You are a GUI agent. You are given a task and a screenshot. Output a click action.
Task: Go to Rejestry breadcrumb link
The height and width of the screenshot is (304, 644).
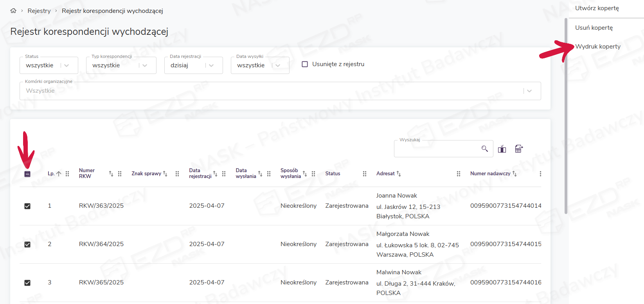click(39, 11)
